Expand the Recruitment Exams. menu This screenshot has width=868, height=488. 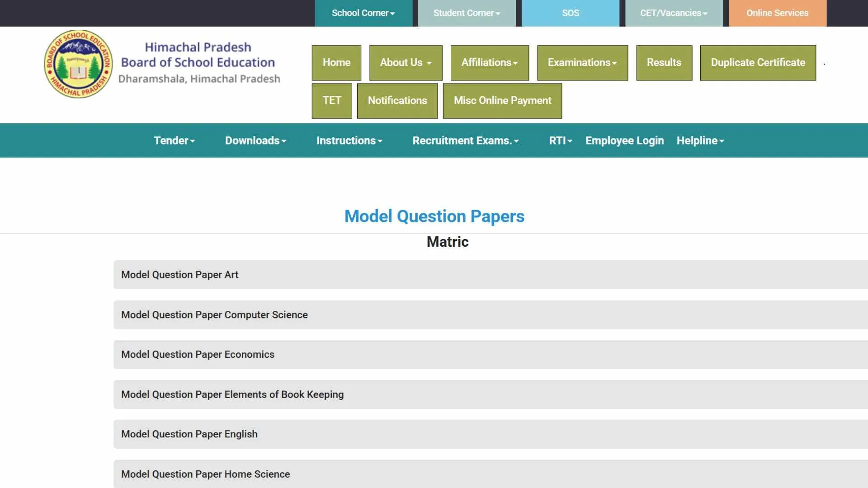tap(466, 141)
